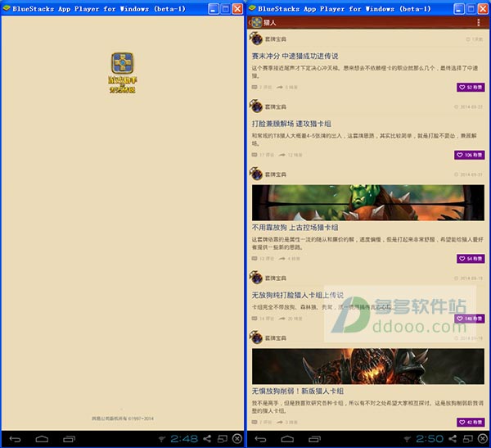Share the 无惧放狗削弱 新版猎人卡组 post
The width and height of the screenshot is (491, 448).
coord(287,423)
